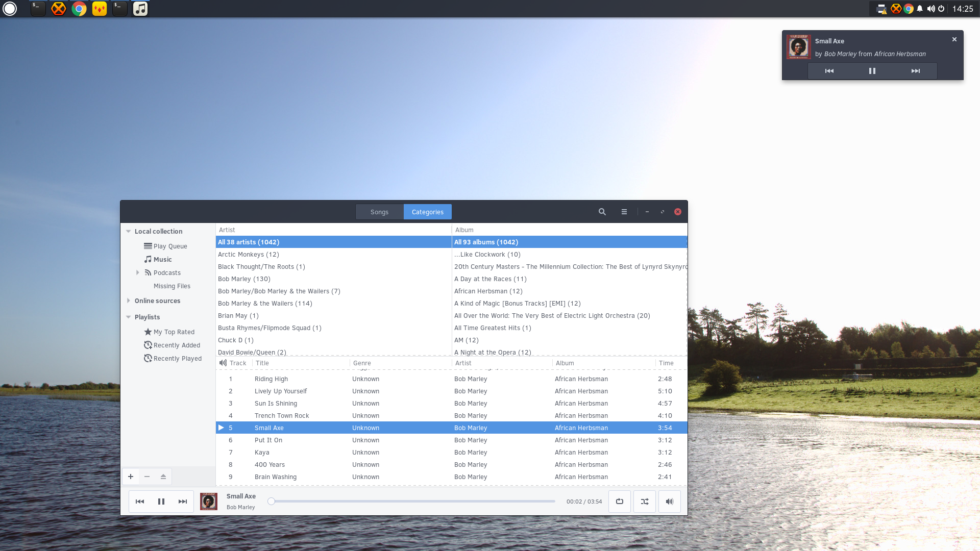This screenshot has width=980, height=551.
Task: Click the remove playlist minus button
Action: [x=147, y=477]
